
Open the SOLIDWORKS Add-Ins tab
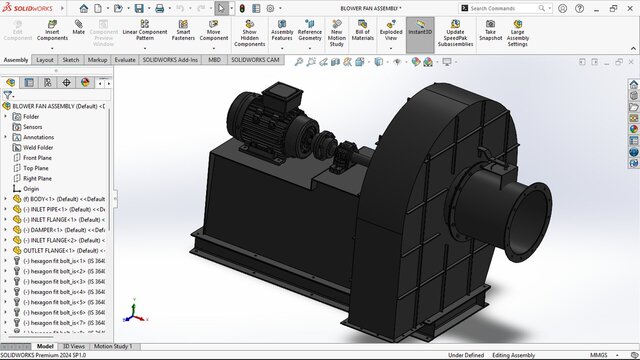point(170,60)
